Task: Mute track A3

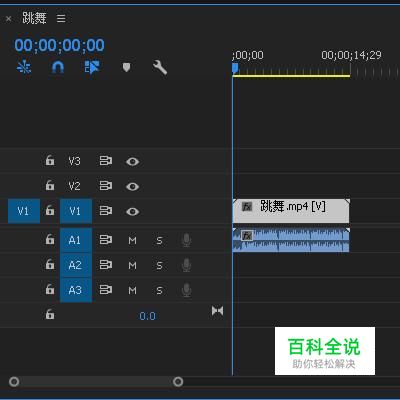Action: (x=132, y=290)
